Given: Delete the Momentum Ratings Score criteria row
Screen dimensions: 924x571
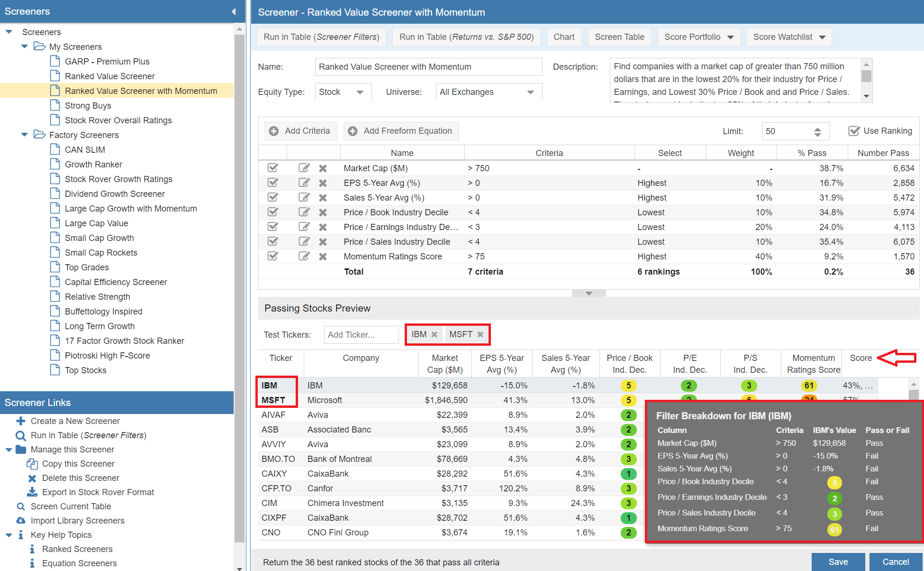Looking at the screenshot, I should 323,257.
